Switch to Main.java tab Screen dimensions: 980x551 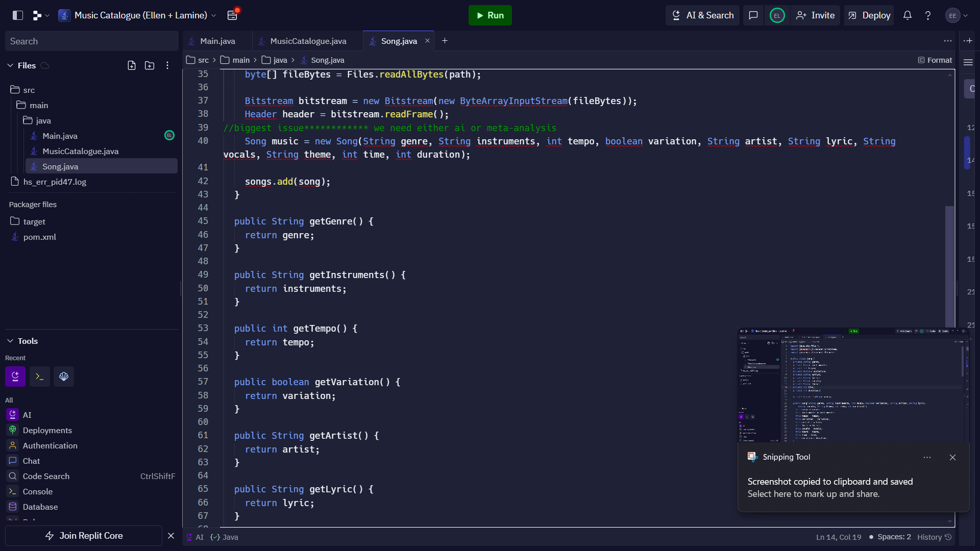(217, 41)
